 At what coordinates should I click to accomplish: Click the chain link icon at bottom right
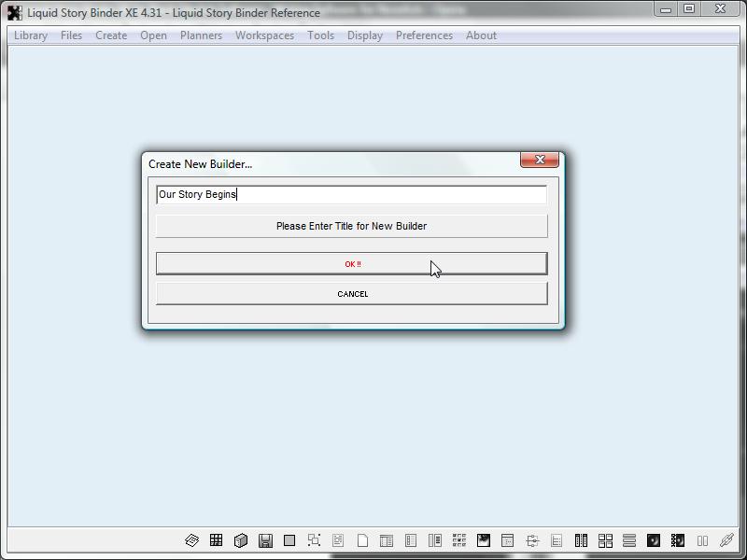[726, 540]
